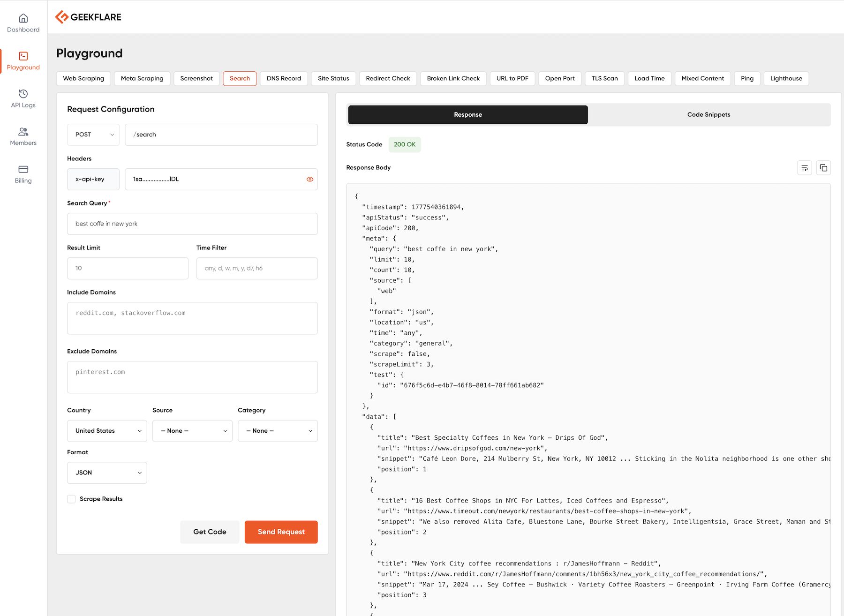Click the Geekflare logo

[88, 17]
